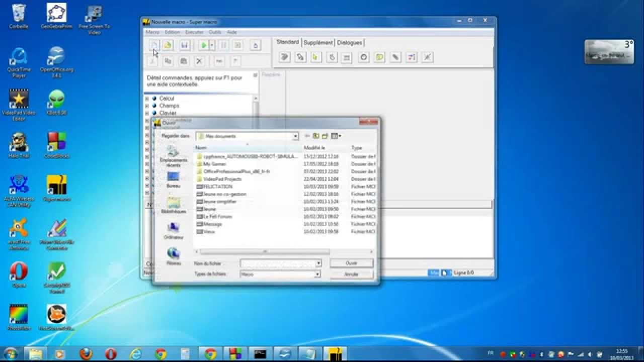
Task: Go to Réseau in the dialog sidebar
Action: [174, 256]
